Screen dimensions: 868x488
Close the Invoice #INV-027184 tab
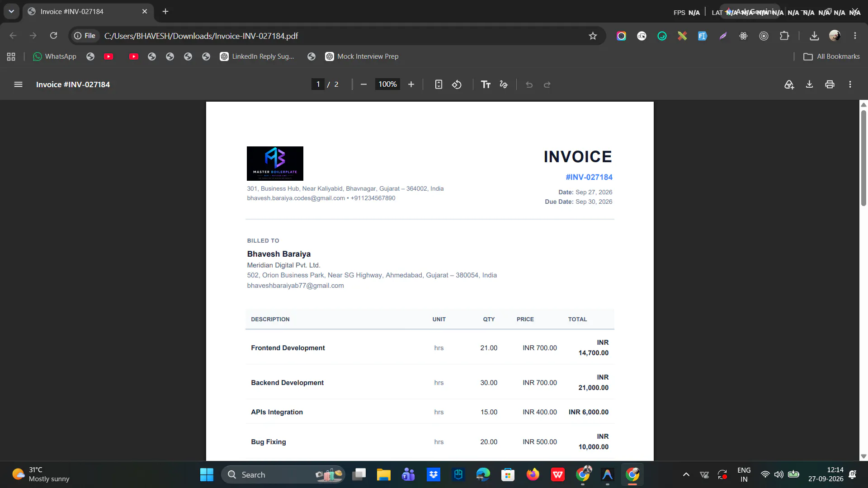[x=145, y=11]
